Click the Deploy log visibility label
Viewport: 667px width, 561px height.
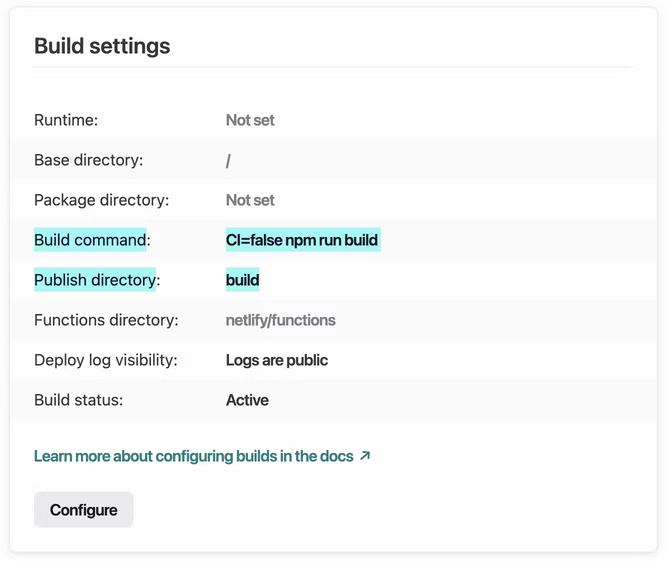point(106,360)
